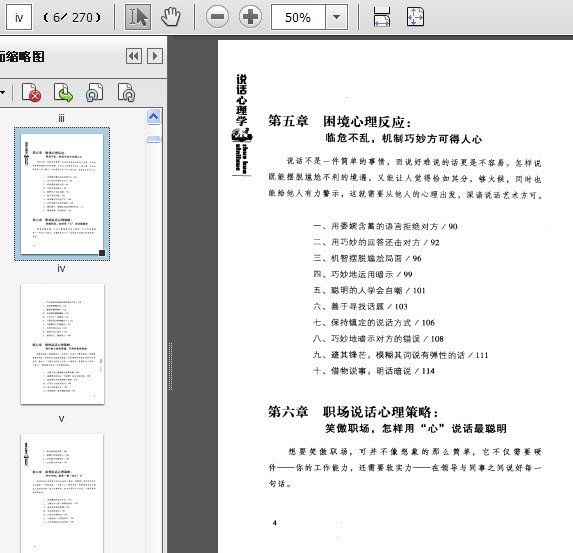The width and height of the screenshot is (573, 553).
Task: Collapse thumbnail panel with double-left arrows
Action: 134,56
